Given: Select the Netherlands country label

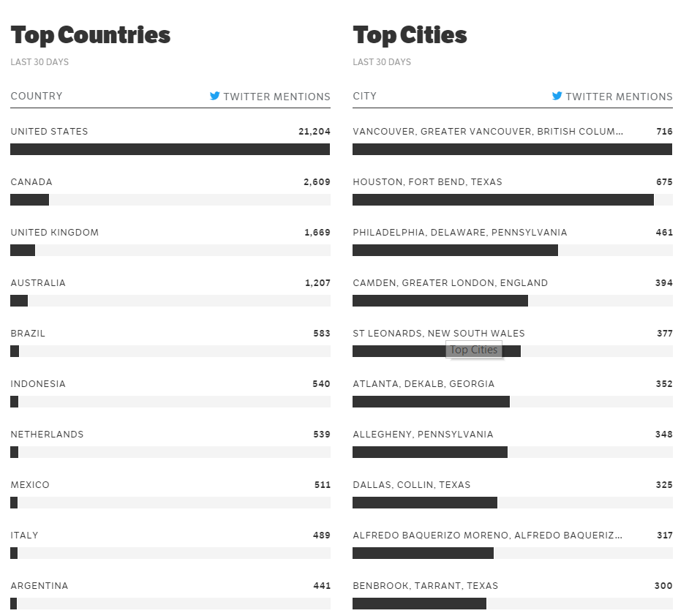Looking at the screenshot, I should coord(47,435).
